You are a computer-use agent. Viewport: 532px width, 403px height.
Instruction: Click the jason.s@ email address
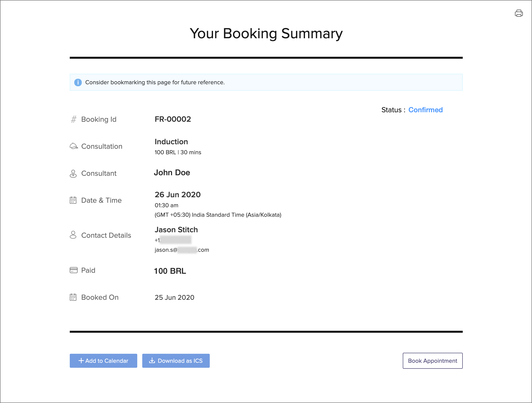coord(181,250)
